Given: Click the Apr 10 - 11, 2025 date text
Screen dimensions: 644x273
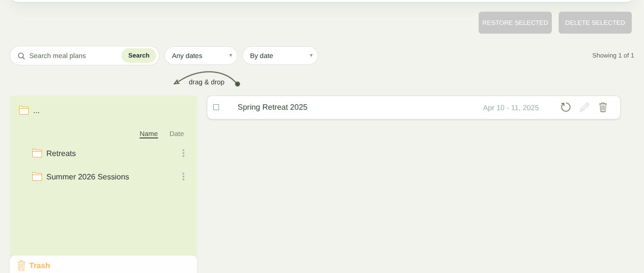Looking at the screenshot, I should 511,108.
